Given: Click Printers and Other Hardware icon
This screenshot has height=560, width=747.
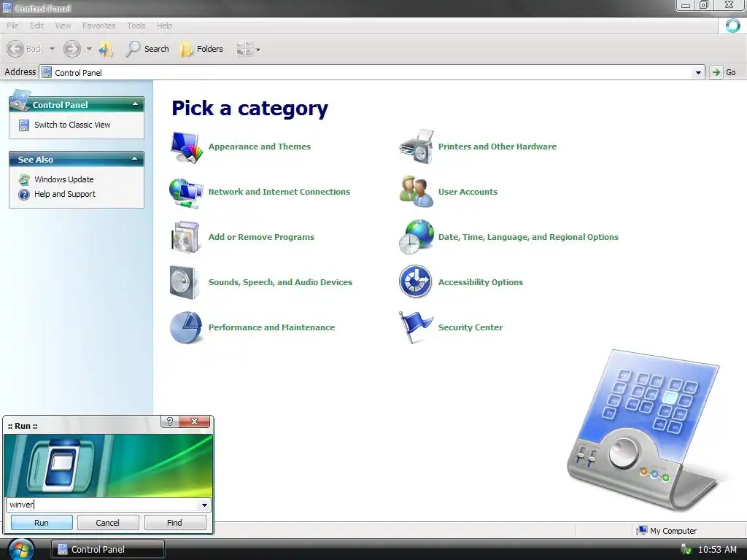Looking at the screenshot, I should [x=417, y=147].
